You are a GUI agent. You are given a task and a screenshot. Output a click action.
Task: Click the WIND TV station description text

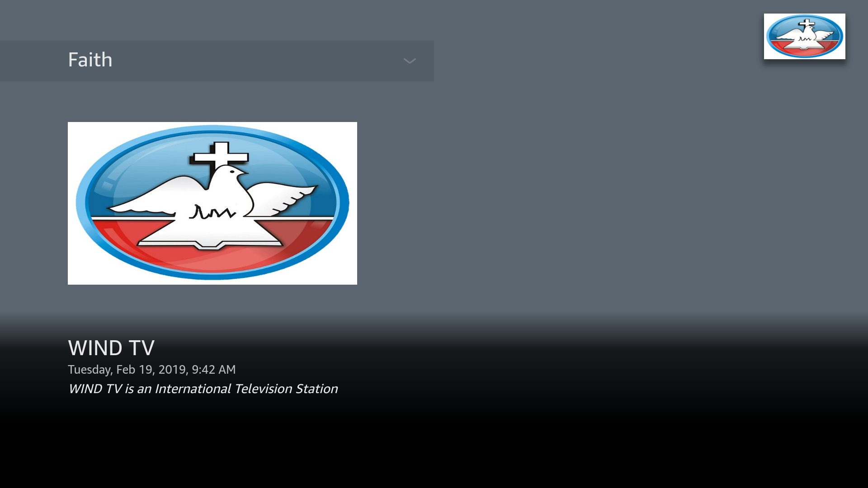click(x=203, y=389)
